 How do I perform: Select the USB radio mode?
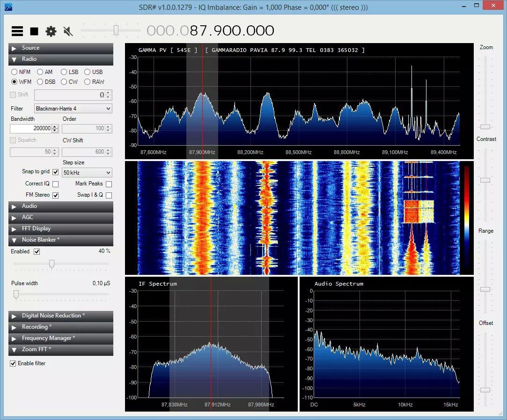[x=88, y=72]
